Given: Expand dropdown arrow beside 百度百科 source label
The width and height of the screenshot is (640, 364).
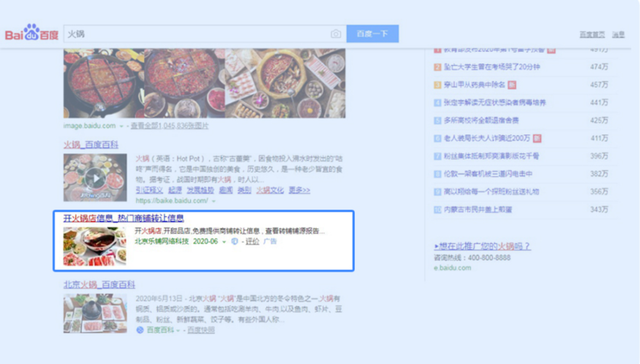Looking at the screenshot, I should pyautogui.click(x=178, y=330).
